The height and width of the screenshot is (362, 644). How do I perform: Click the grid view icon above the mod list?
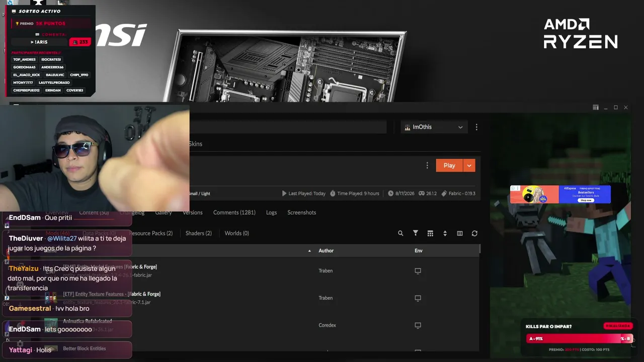(430, 233)
